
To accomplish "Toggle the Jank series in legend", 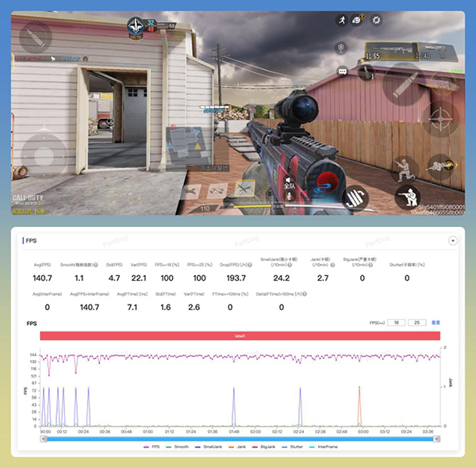I will 241,447.
